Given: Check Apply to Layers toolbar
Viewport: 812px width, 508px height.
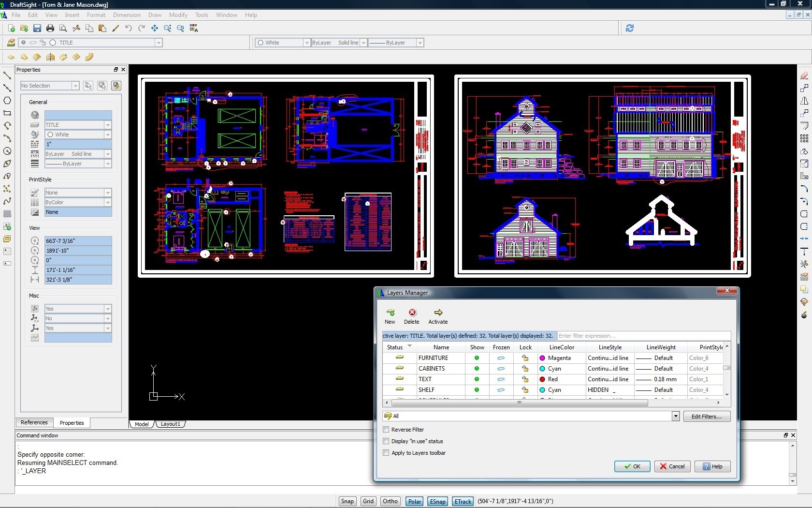Looking at the screenshot, I should pyautogui.click(x=386, y=453).
